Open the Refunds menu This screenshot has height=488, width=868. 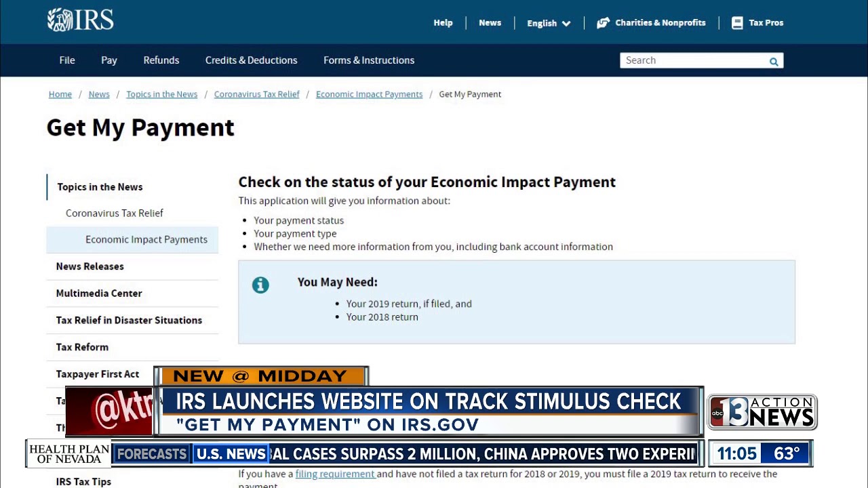point(161,60)
